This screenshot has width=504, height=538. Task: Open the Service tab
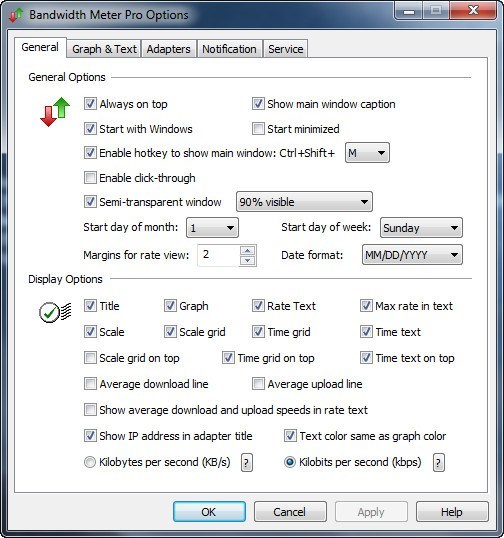[285, 49]
